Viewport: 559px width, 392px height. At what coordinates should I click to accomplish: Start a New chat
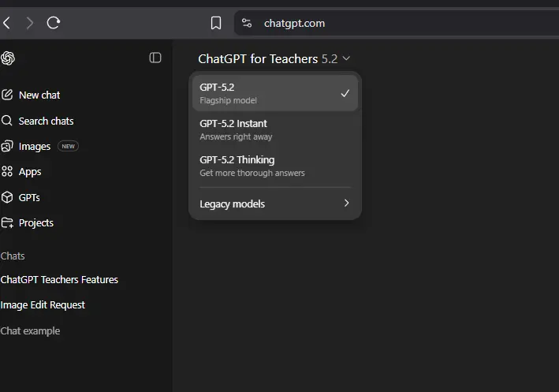[x=31, y=95]
